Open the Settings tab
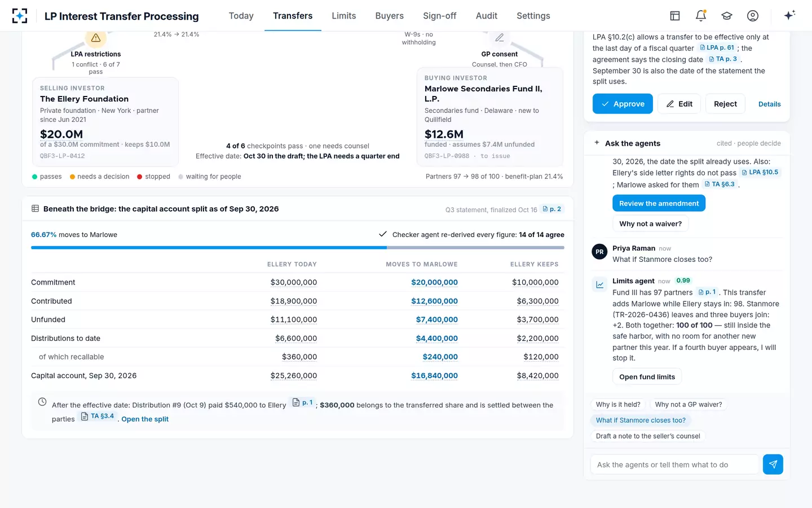The height and width of the screenshot is (508, 812). point(533,16)
